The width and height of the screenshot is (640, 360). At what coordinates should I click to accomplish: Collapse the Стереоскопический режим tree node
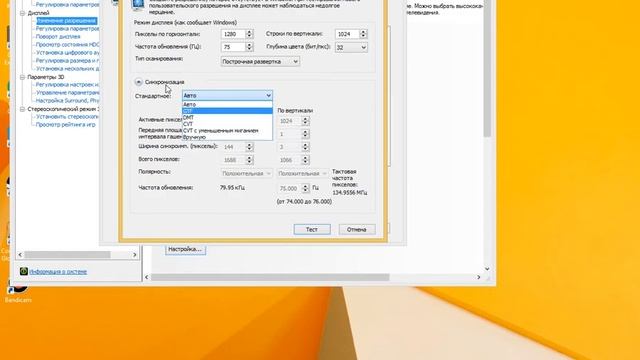(22, 109)
